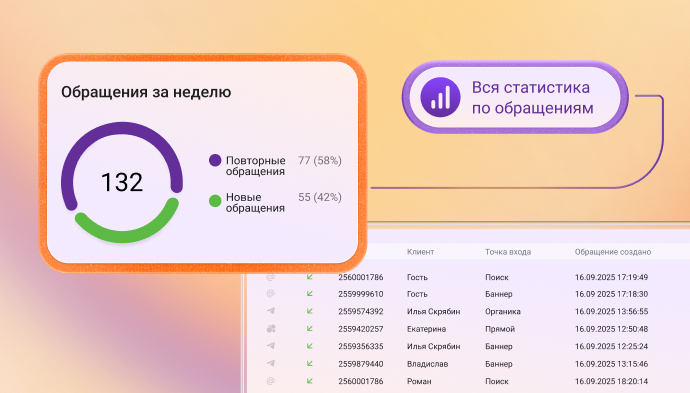Click the Обращения за неделю title
690x393 pixels.
[x=146, y=92]
